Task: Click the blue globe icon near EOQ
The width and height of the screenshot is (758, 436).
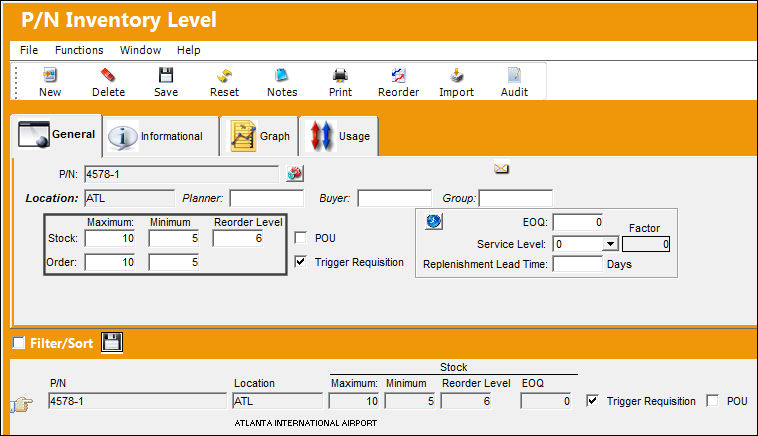Action: click(434, 221)
